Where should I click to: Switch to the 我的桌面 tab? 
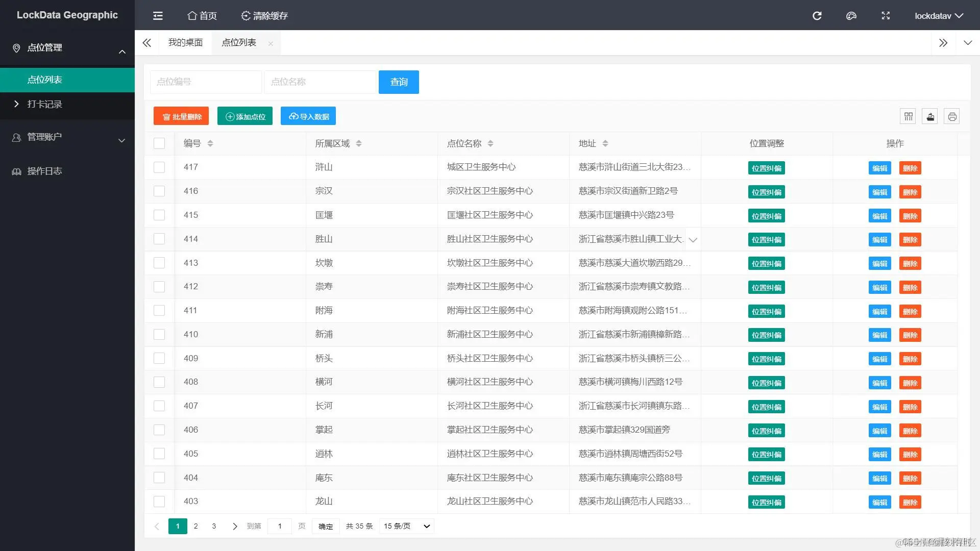185,43
